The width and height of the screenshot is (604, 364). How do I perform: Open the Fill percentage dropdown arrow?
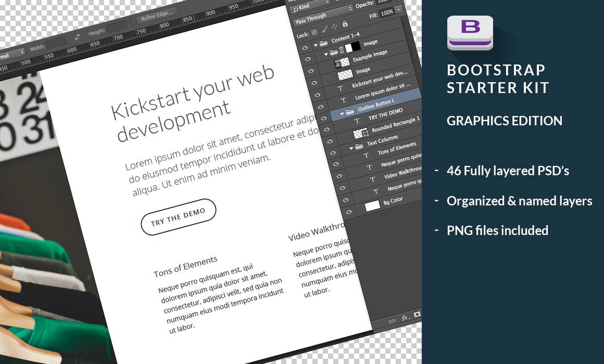(399, 8)
